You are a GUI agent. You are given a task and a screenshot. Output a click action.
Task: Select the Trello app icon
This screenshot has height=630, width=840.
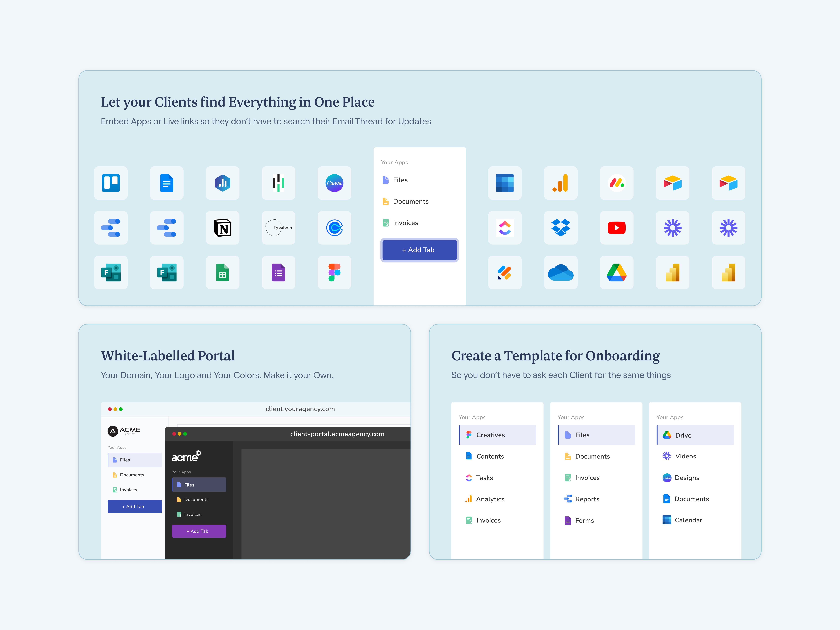(111, 183)
